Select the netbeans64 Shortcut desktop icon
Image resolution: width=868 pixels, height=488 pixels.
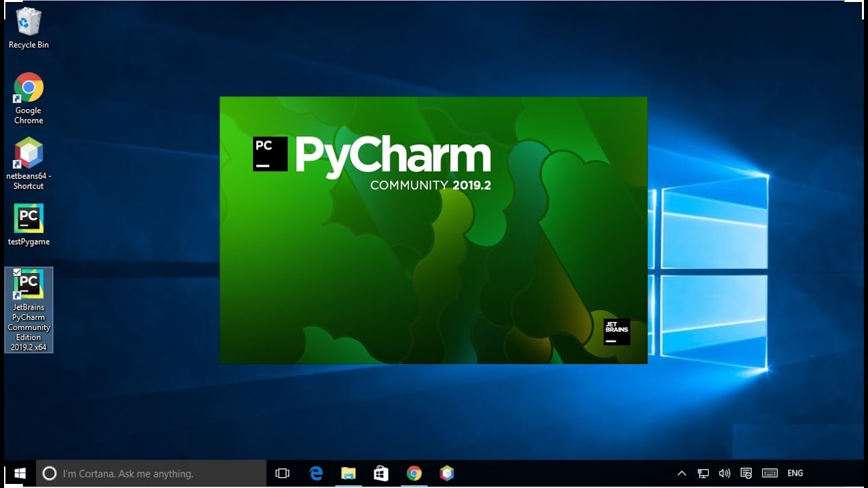coord(28,163)
